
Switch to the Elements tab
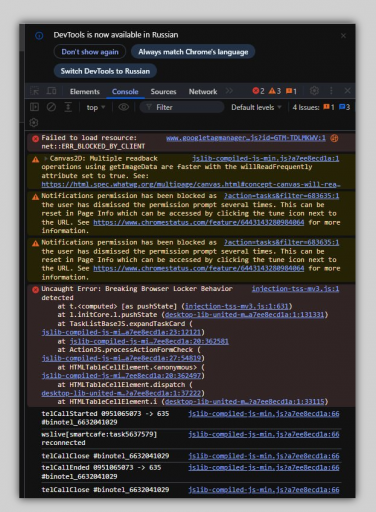point(85,92)
